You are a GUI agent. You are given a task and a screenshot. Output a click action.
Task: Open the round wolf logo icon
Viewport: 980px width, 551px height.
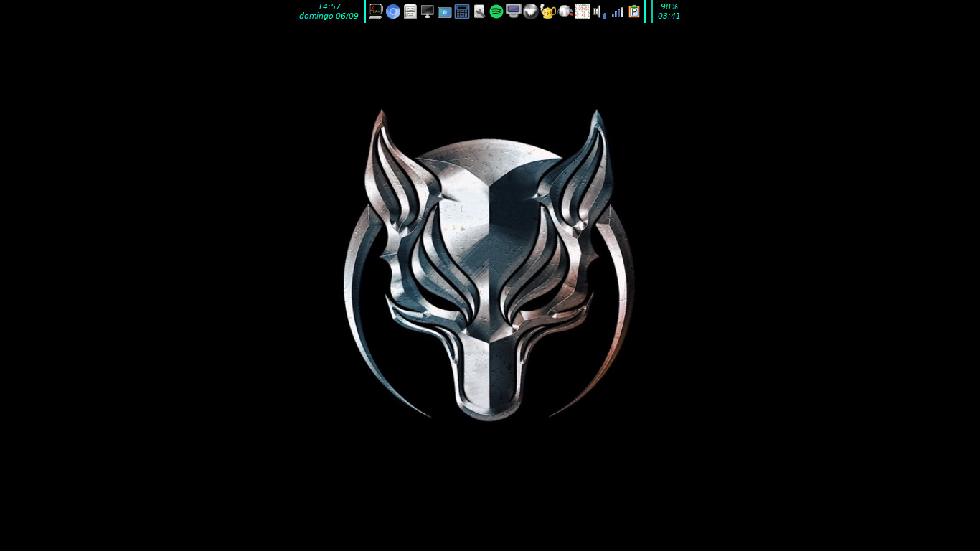[530, 11]
